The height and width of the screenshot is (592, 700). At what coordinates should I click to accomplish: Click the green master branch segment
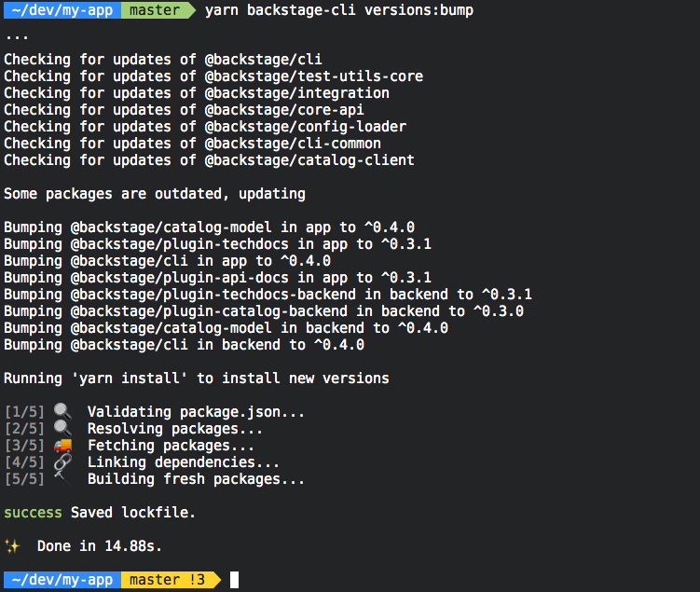(x=153, y=10)
